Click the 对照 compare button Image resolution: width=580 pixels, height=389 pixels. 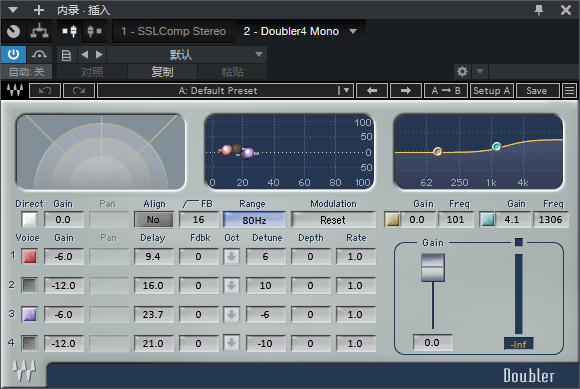coord(92,72)
